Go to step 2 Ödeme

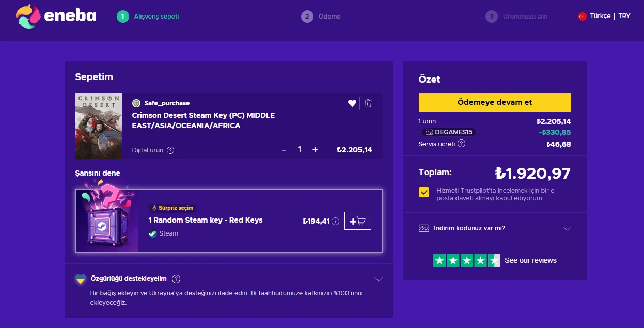pos(321,17)
